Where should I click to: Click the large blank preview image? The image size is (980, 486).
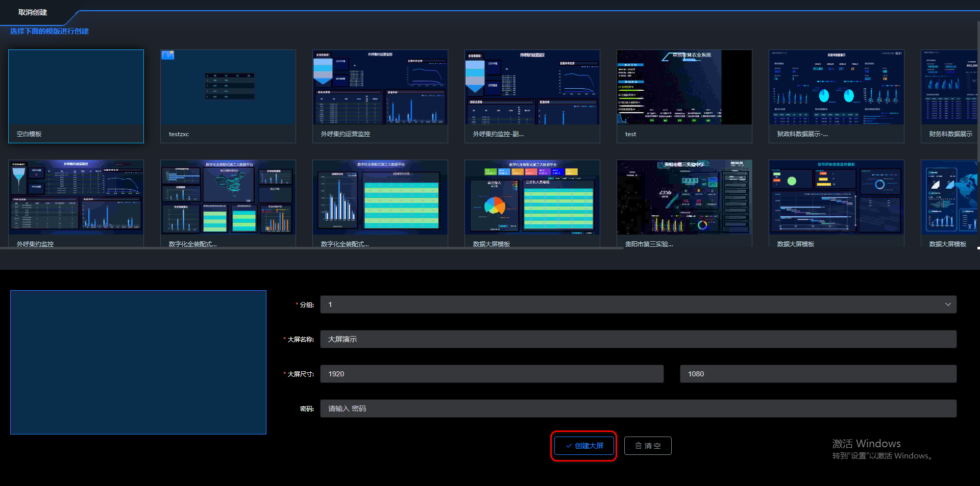click(x=138, y=363)
